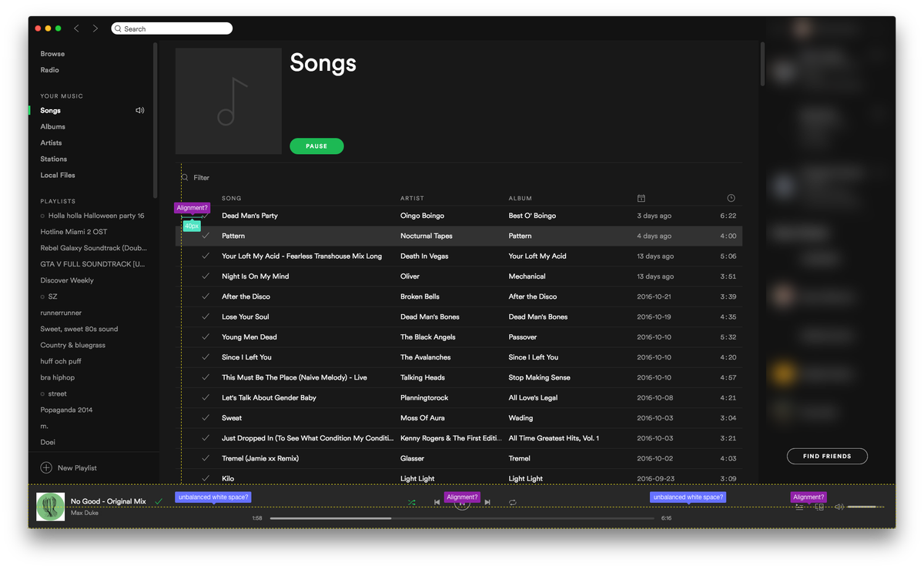Image resolution: width=924 pixels, height=569 pixels.
Task: Toggle shuffle in the playback bar
Action: click(412, 502)
